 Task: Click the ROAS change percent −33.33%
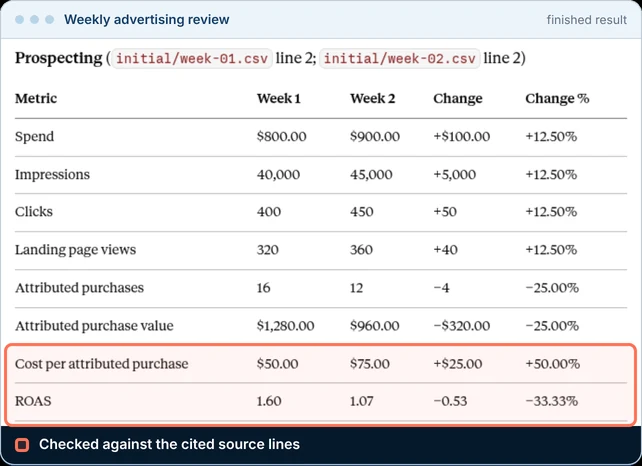[552, 401]
